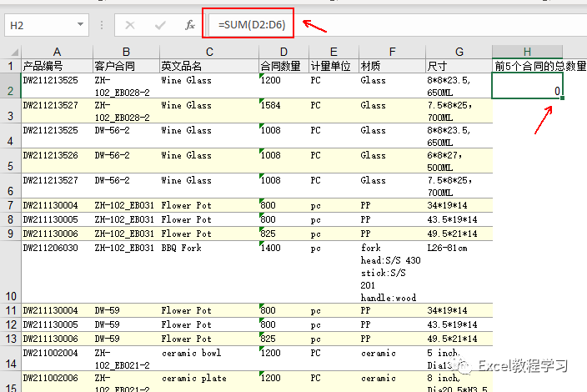Click the 合同数量 header cell

click(x=283, y=66)
